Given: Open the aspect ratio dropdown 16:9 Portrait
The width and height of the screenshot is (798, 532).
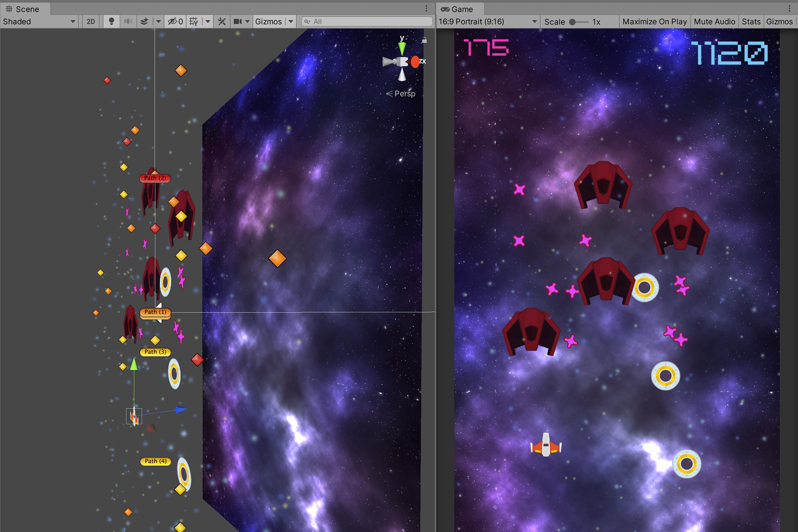Looking at the screenshot, I should [488, 21].
